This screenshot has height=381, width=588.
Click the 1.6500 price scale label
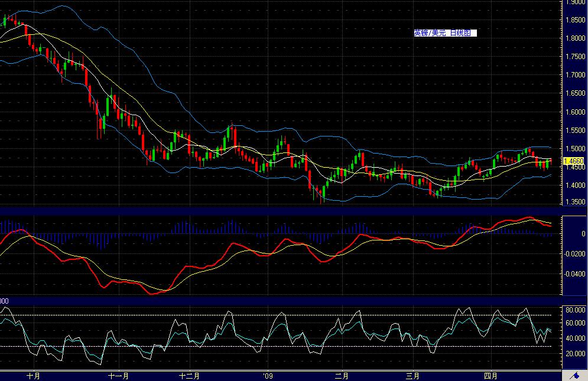(574, 93)
